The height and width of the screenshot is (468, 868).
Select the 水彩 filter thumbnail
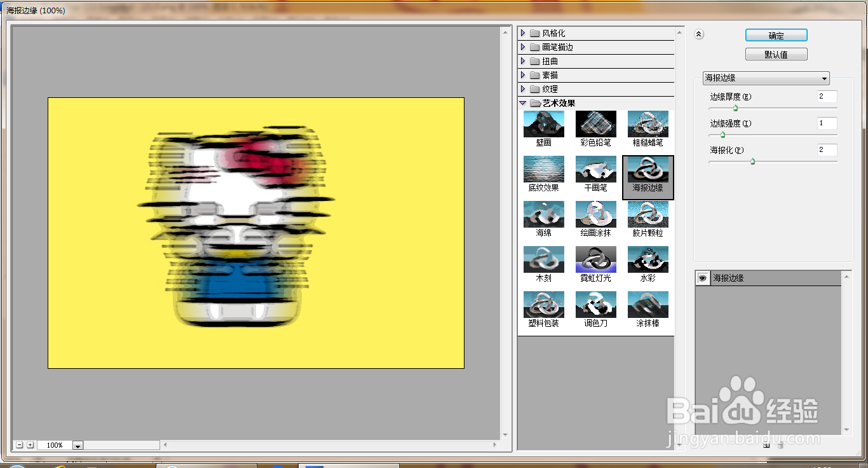[x=648, y=260]
